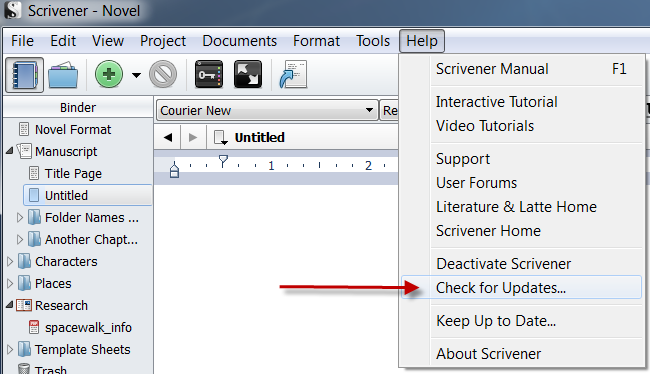Choose Keep Up to Date option
Image resolution: width=650 pixels, height=374 pixels.
[x=521, y=321]
